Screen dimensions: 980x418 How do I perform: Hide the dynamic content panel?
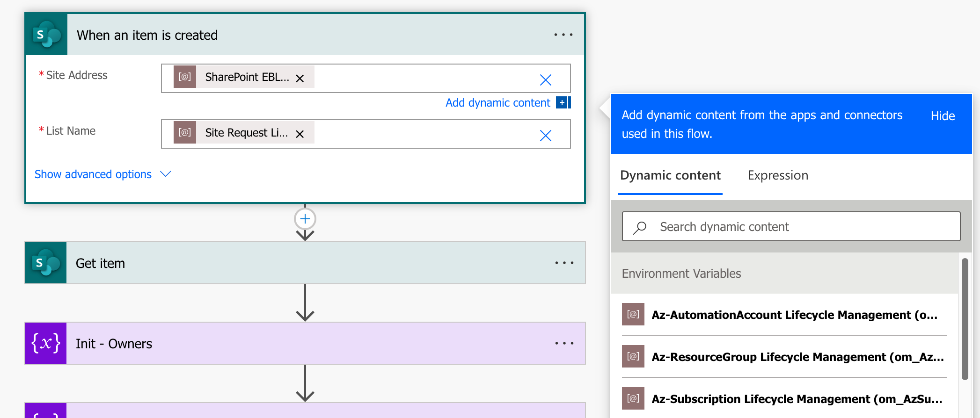pyautogui.click(x=942, y=116)
